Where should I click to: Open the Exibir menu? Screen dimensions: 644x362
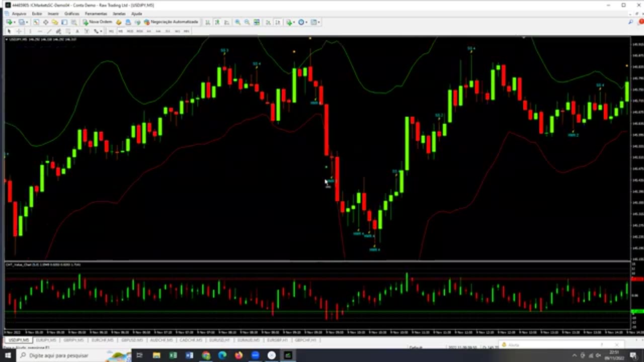coord(37,14)
